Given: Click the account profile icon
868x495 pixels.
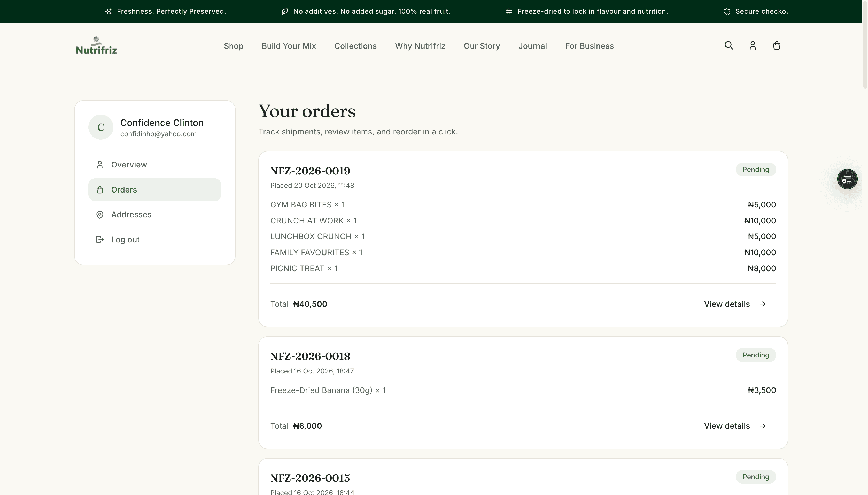Looking at the screenshot, I should coord(753,46).
